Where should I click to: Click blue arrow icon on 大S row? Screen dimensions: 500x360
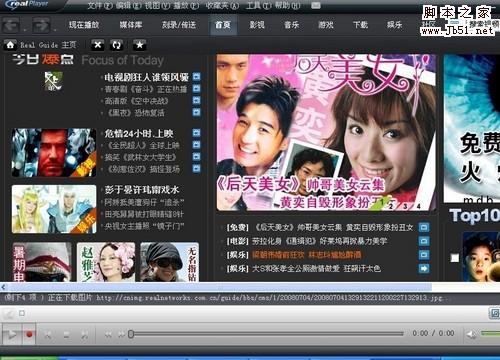(424, 268)
